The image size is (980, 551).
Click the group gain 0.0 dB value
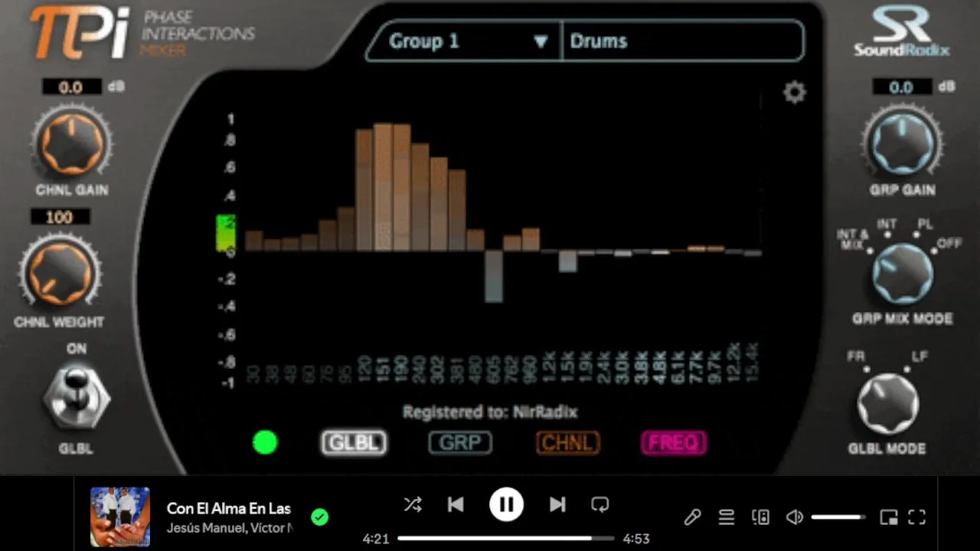point(901,87)
